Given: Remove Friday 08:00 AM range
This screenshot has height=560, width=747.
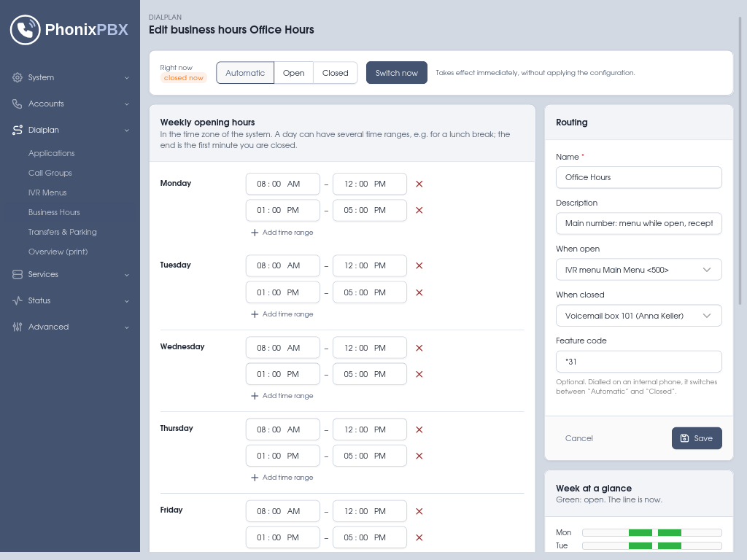Looking at the screenshot, I should pyautogui.click(x=419, y=511).
